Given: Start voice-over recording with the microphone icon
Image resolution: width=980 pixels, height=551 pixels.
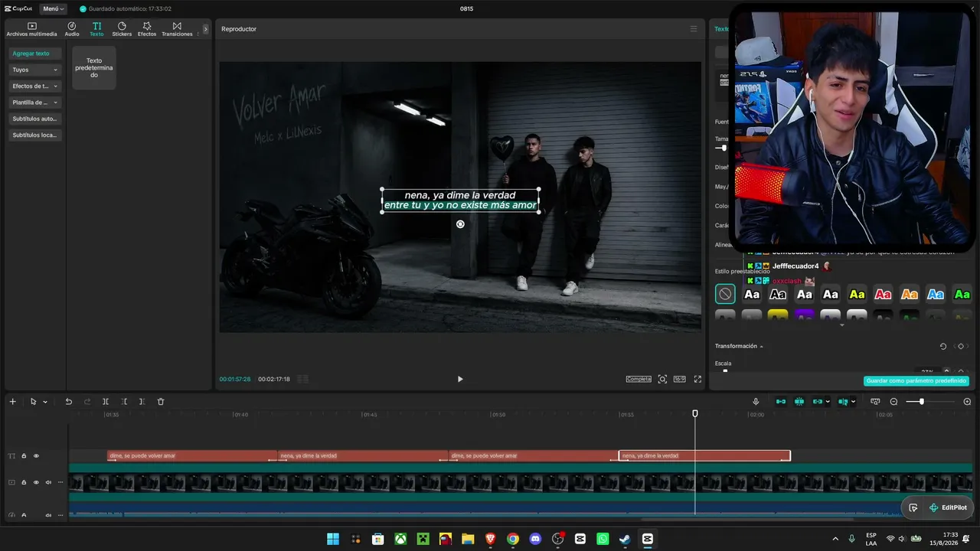Looking at the screenshot, I should click(756, 402).
